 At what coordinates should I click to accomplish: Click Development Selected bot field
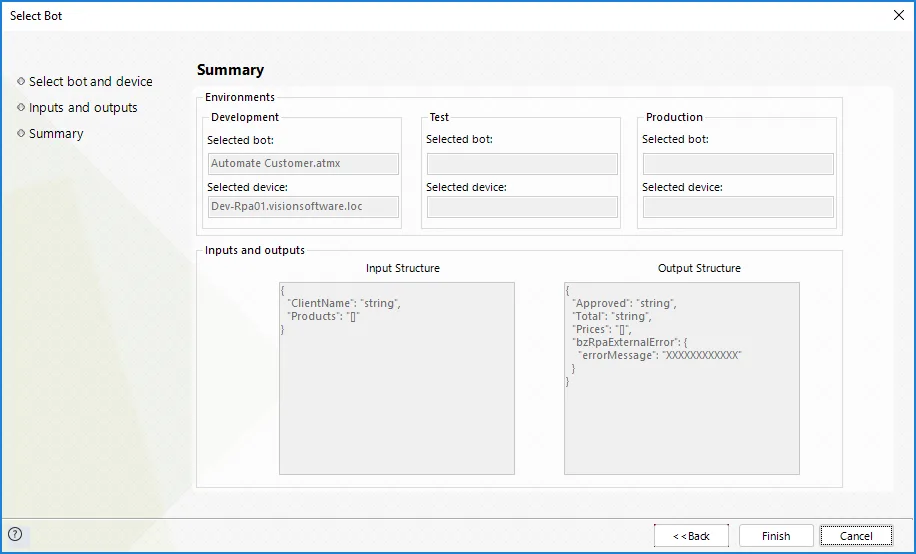(303, 164)
